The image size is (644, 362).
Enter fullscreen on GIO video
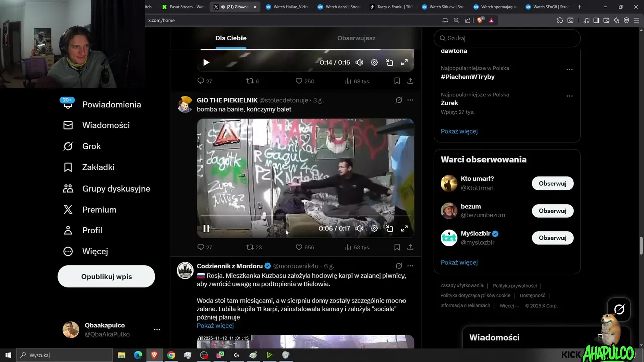click(x=404, y=228)
